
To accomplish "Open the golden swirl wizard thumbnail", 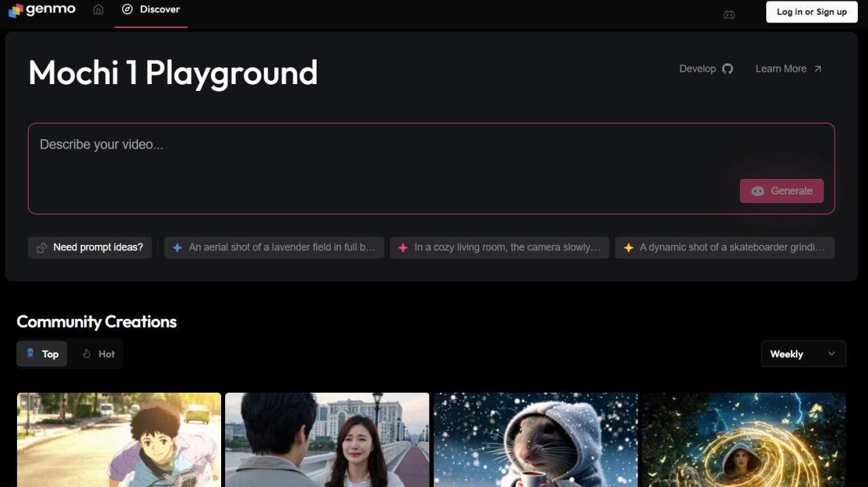I will coord(744,440).
